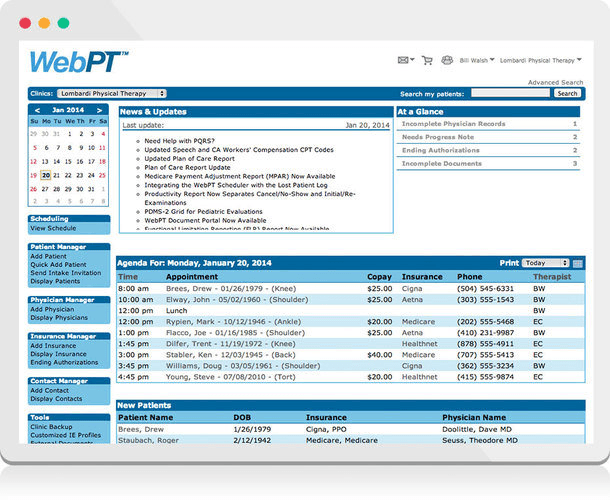This screenshot has height=500, width=610.
Task: Open the shopping cart icon
Action: [x=427, y=60]
